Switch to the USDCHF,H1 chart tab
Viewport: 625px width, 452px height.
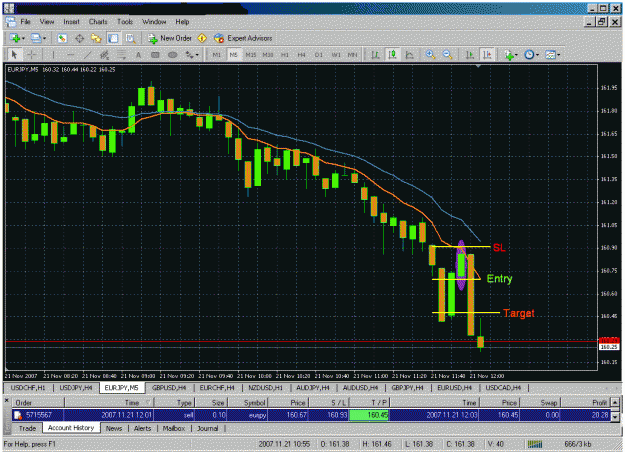pos(28,387)
